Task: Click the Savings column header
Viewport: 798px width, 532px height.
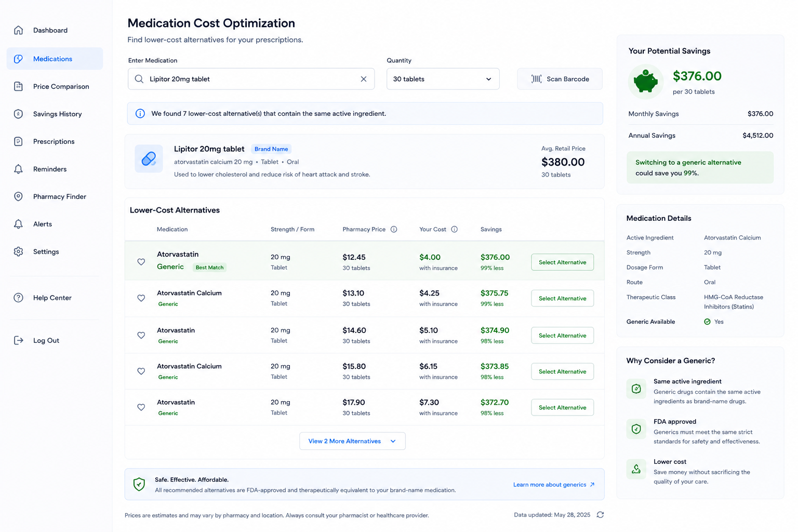Action: 491,229
